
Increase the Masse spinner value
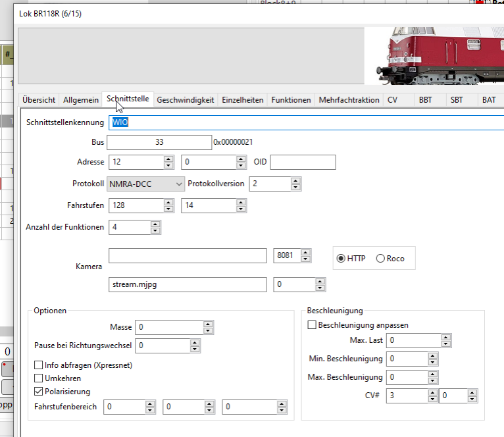point(208,324)
